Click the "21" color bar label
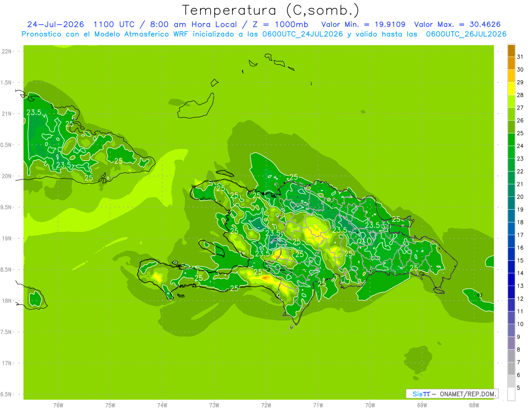 520,184
